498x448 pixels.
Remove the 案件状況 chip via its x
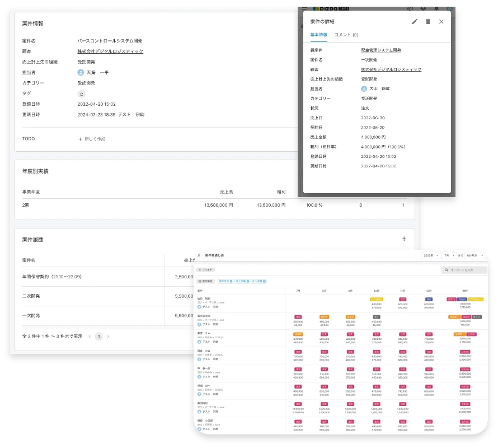click(231, 281)
